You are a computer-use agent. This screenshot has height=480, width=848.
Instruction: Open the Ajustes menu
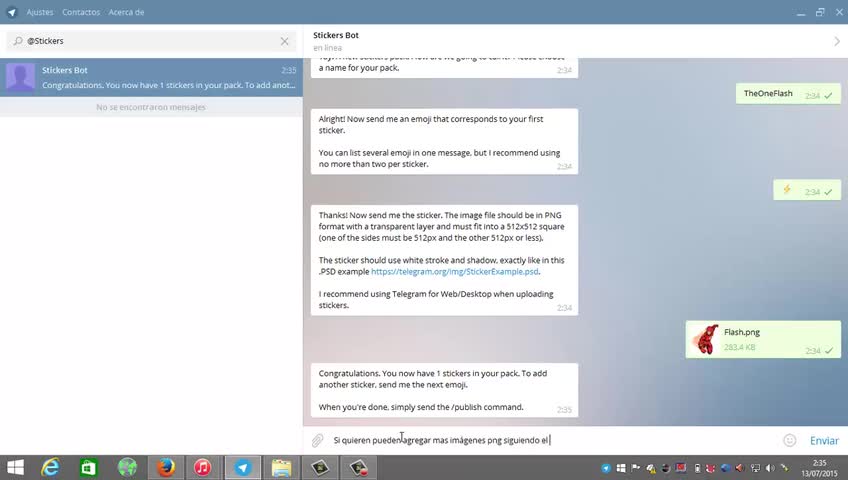tap(40, 12)
